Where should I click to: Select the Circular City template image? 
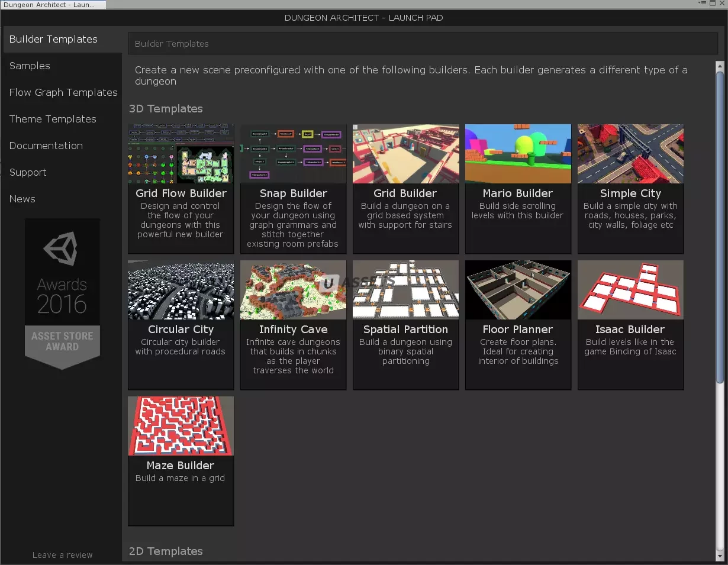tap(181, 290)
